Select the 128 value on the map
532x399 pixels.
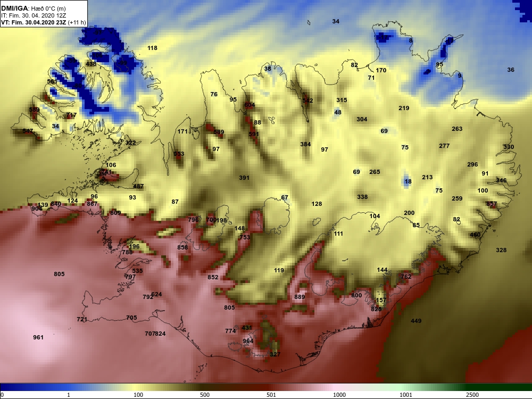click(317, 204)
